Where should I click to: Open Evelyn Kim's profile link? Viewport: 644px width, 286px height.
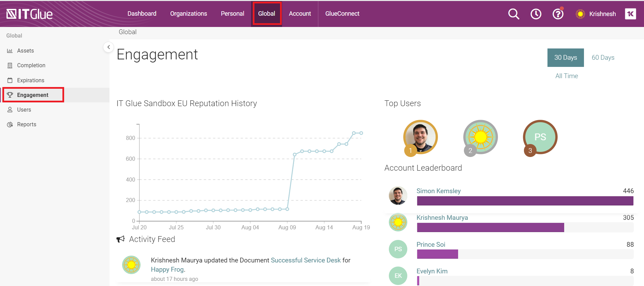[432, 271]
